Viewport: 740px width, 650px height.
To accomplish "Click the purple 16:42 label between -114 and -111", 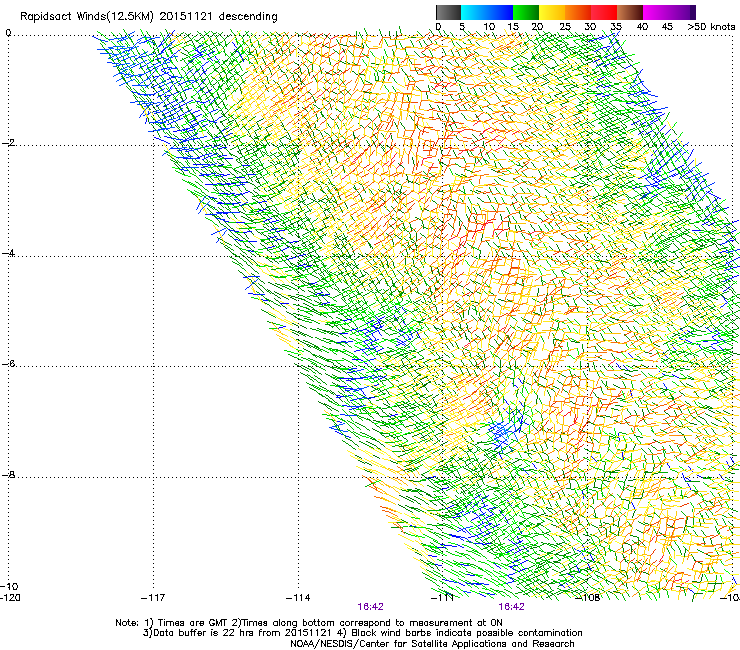I will pyautogui.click(x=370, y=607).
